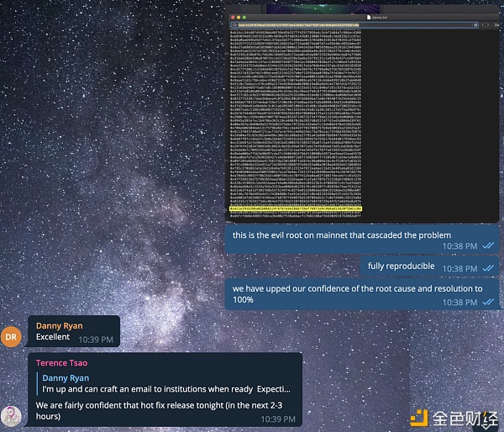Minimize the items.txt window with yellow button

[239, 18]
